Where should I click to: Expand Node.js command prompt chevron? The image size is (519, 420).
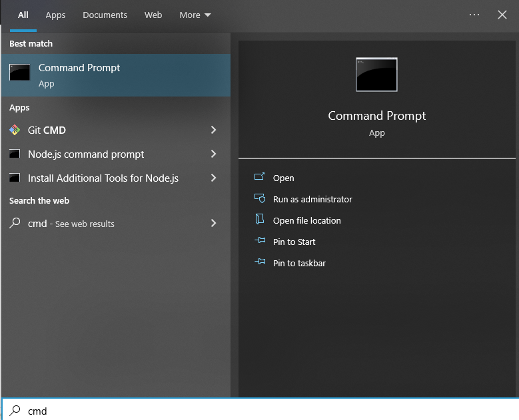click(213, 154)
